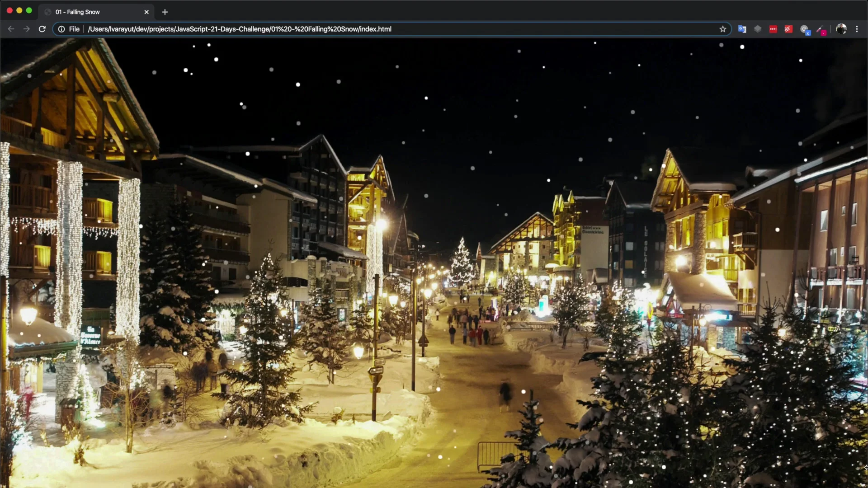Click the snowy street scene background

[x=434, y=271]
